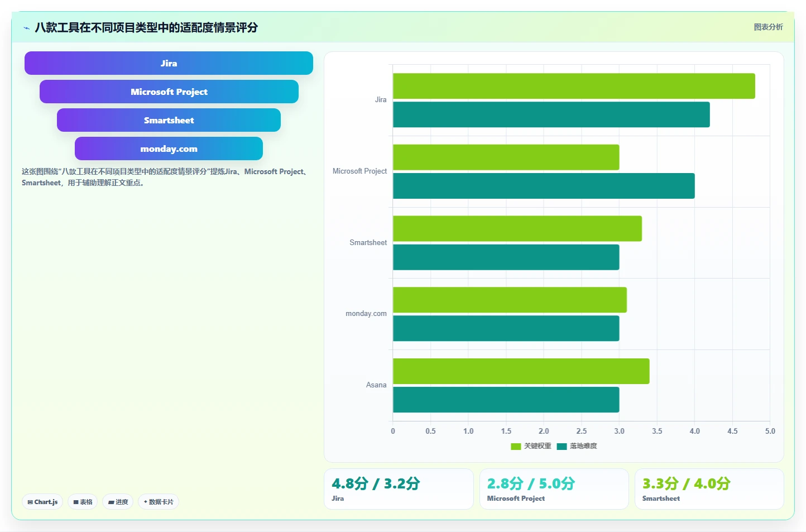Click the description paragraph under the funnel
The image size is (806, 532).
pyautogui.click(x=166, y=177)
